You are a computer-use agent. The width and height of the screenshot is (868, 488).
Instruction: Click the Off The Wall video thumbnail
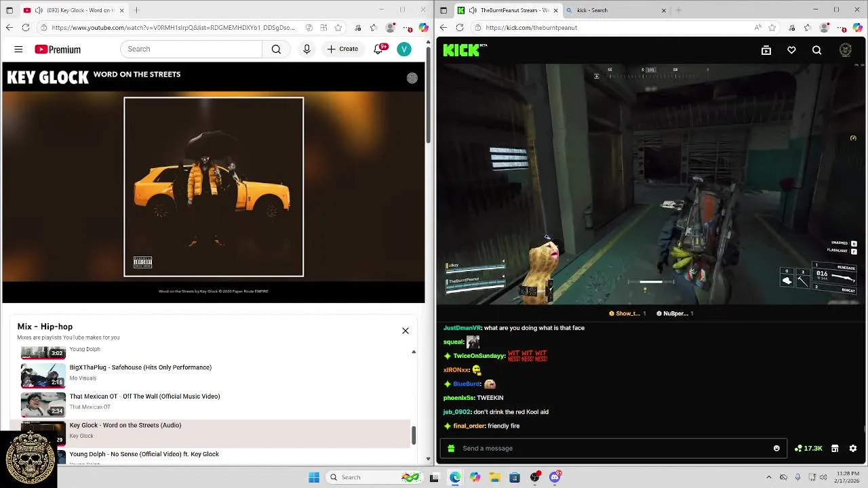[43, 405]
